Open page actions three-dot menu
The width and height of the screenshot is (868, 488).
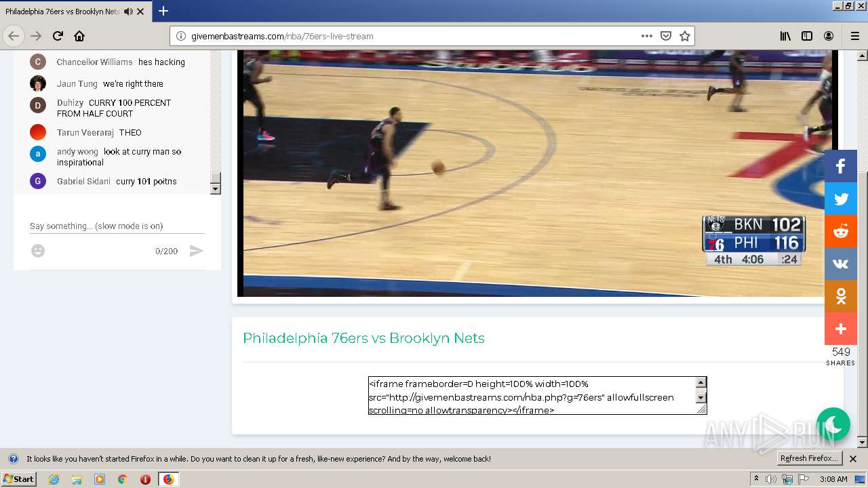[647, 36]
